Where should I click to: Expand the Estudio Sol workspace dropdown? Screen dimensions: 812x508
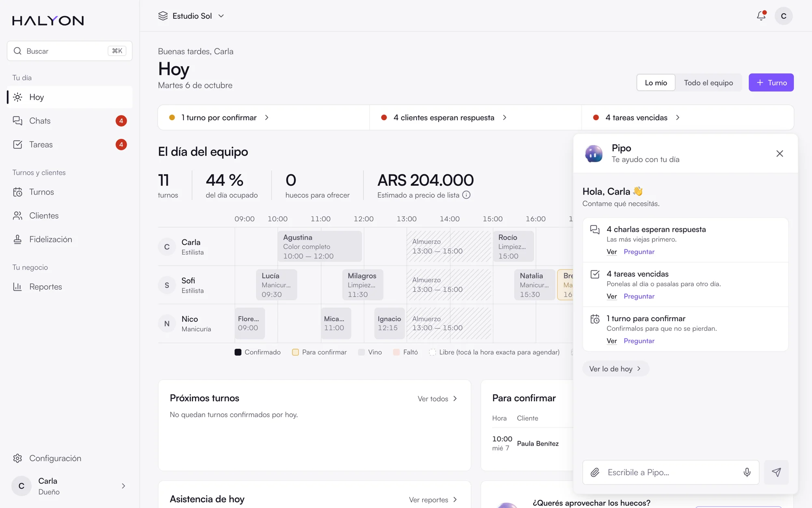191,16
